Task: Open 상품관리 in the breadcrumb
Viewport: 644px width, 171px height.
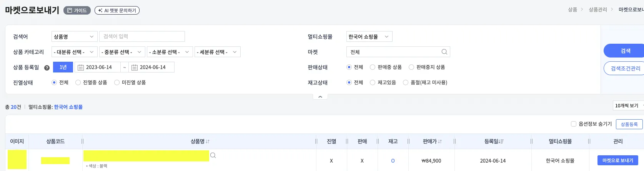Action: (598, 10)
